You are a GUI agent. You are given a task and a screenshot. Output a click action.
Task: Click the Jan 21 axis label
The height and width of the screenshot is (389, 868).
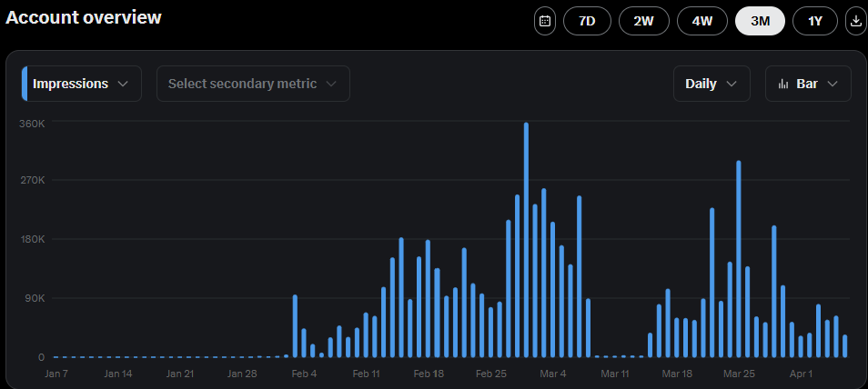point(180,374)
